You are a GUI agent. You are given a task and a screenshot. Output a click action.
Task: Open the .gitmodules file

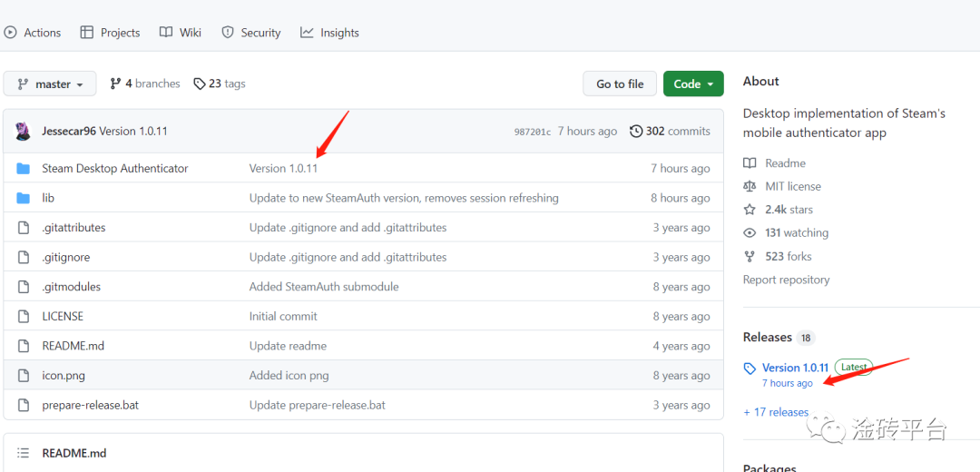click(x=72, y=287)
